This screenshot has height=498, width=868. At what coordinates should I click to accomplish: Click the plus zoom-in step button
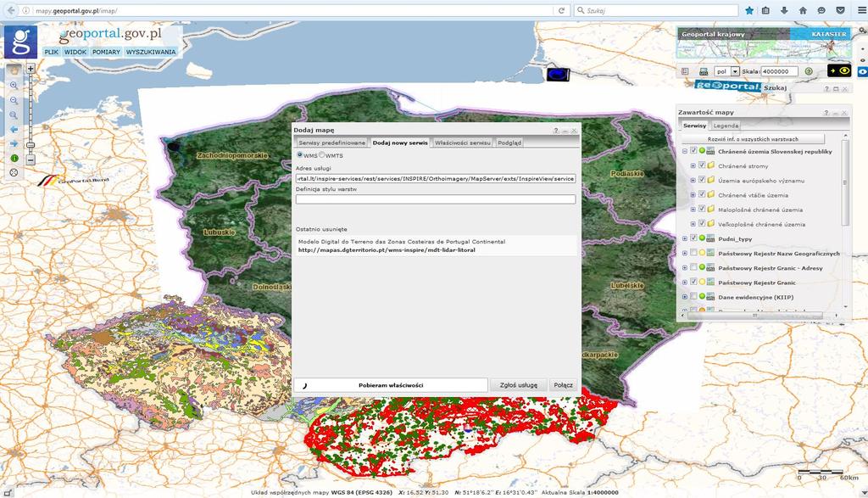31,69
